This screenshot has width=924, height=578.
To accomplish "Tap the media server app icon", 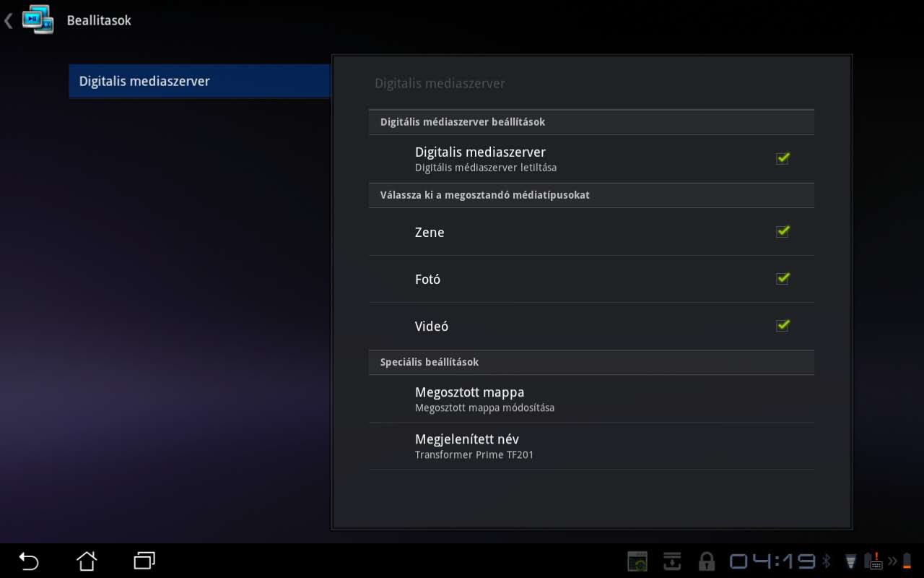I will (x=38, y=20).
